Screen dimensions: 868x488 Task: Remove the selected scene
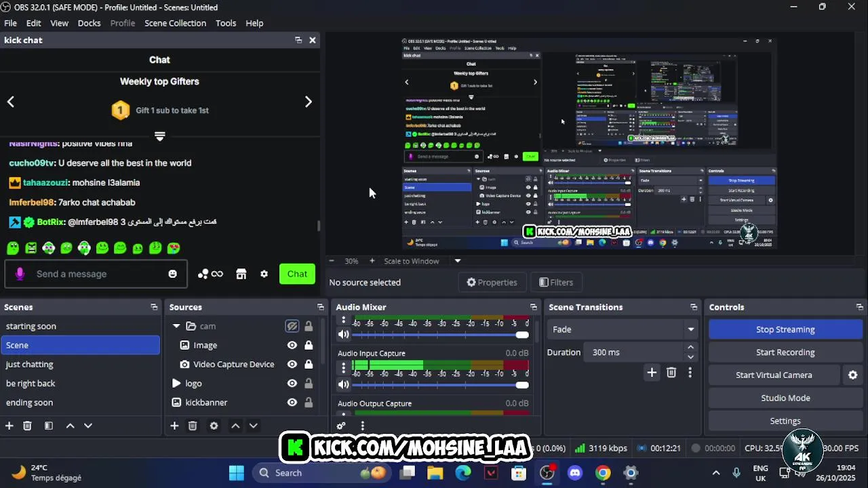(28, 426)
